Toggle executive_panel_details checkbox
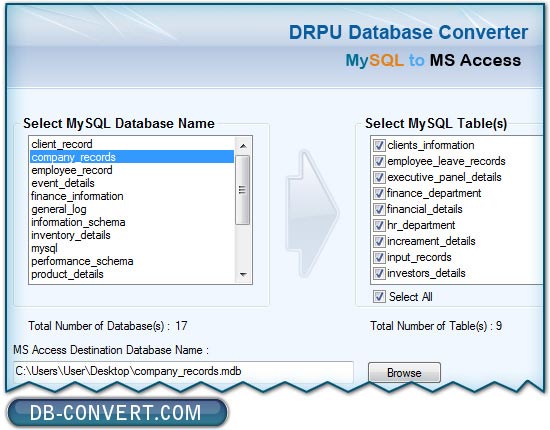The height and width of the screenshot is (430, 550). pos(379,177)
